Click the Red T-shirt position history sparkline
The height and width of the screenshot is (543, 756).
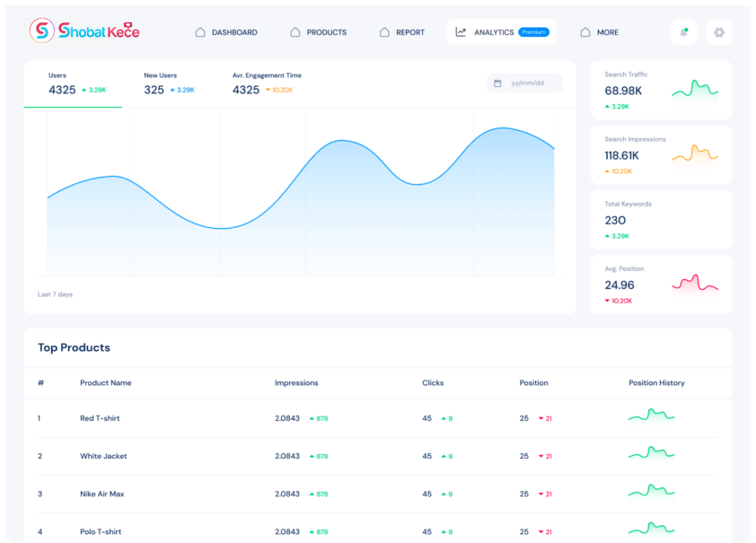(651, 417)
